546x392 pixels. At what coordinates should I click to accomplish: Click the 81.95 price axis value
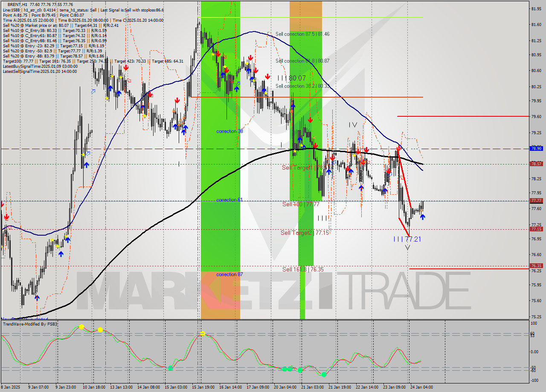coord(536,9)
